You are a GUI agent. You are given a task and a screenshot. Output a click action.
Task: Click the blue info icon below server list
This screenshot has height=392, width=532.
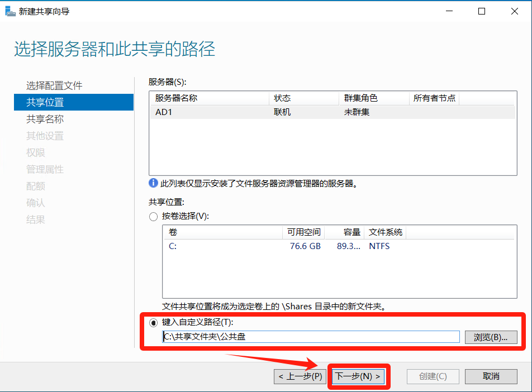[153, 183]
